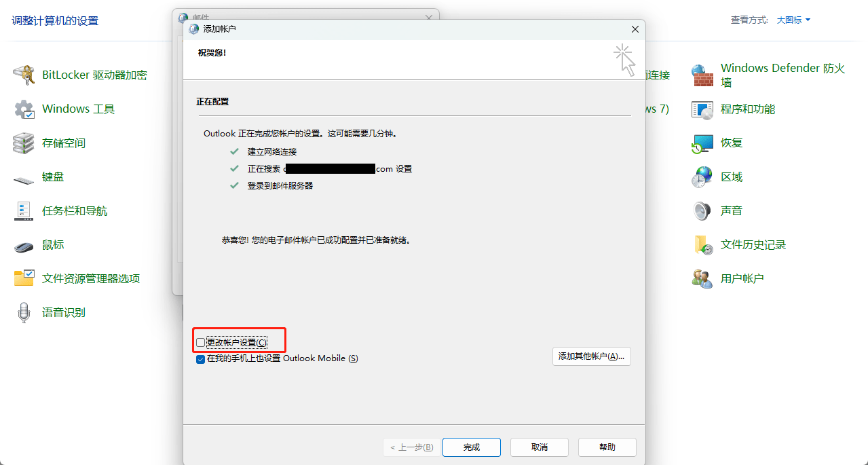
Task: Uncheck the Outlook Mobile setup checkbox
Action: pos(200,359)
